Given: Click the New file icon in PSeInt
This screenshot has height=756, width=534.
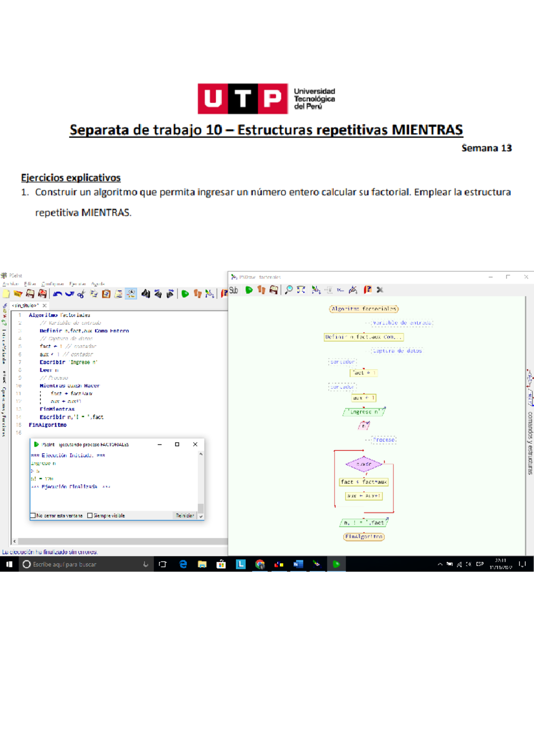Looking at the screenshot, I should pos(6,294).
